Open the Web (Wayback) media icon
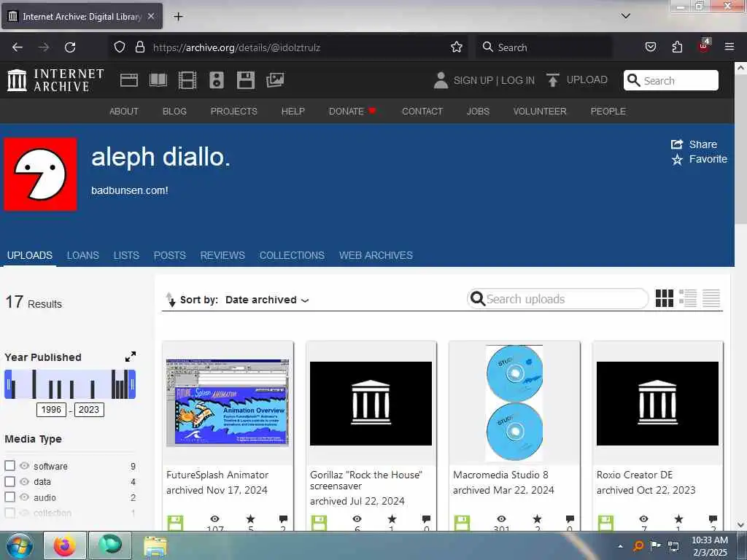The height and width of the screenshot is (560, 747). point(128,80)
